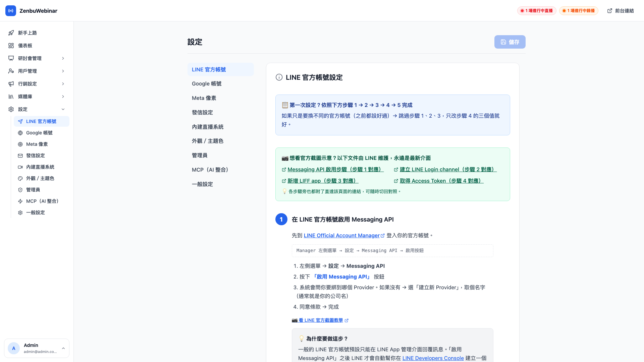Select the 外觀 / 主題色 settings tab

click(x=221, y=141)
